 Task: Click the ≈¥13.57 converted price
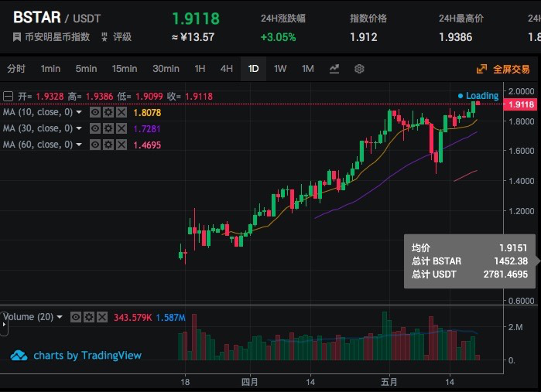click(x=193, y=37)
